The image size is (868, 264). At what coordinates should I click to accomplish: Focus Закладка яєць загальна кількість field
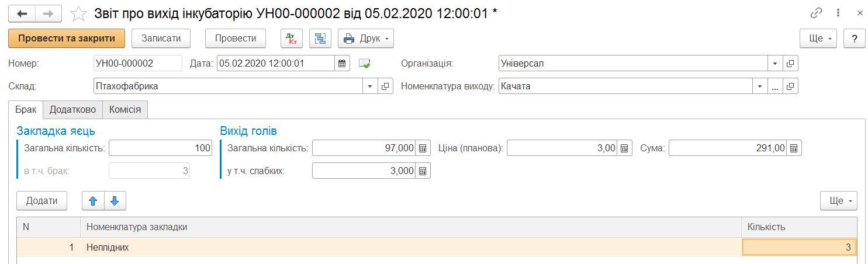pos(161,148)
